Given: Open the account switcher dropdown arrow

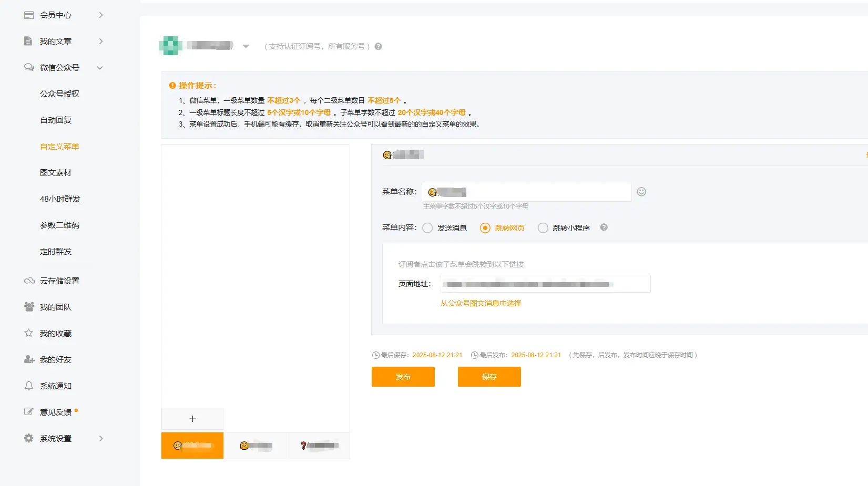Looking at the screenshot, I should pyautogui.click(x=245, y=46).
